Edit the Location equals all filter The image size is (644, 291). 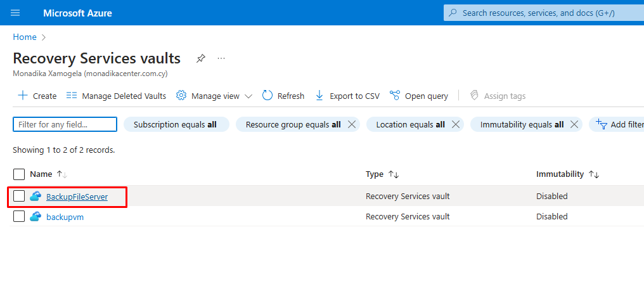[x=410, y=124]
